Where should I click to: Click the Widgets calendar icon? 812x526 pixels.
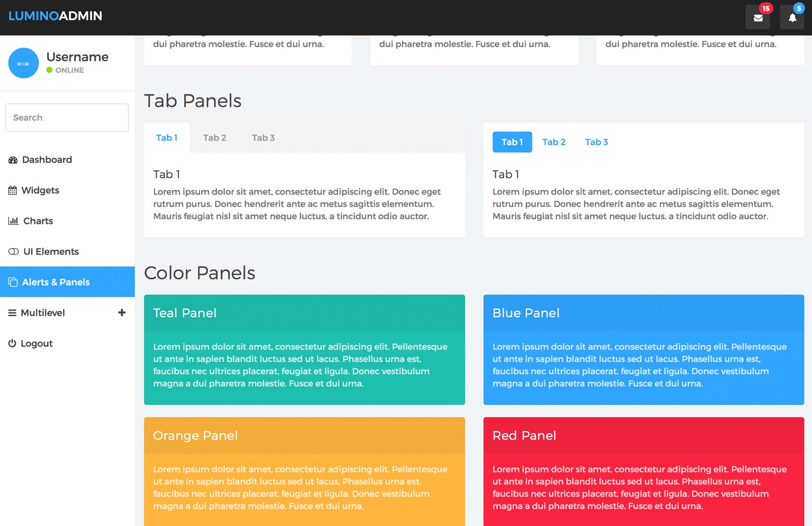[13, 190]
